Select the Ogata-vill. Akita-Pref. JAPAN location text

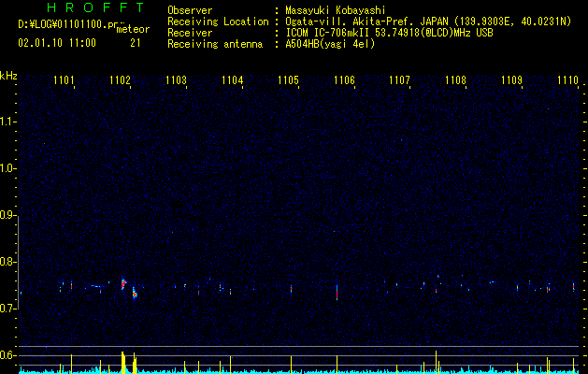pyautogui.click(x=428, y=22)
